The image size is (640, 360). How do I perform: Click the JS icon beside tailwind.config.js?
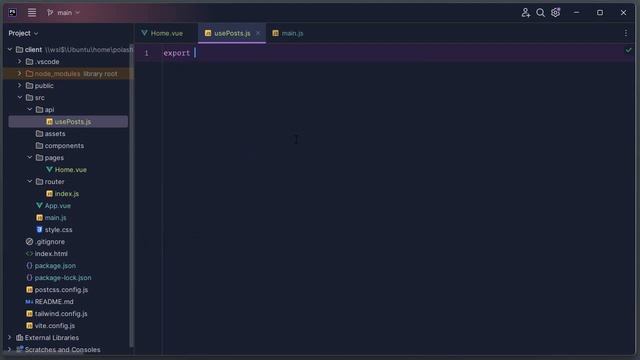[x=29, y=313]
